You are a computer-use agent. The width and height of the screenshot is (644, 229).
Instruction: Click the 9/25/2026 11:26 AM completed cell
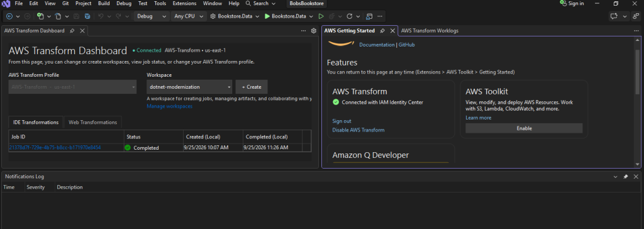[272, 148]
